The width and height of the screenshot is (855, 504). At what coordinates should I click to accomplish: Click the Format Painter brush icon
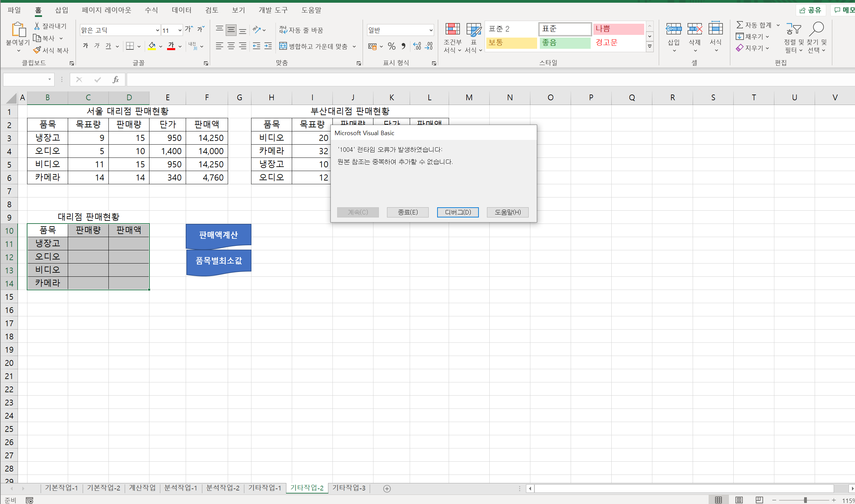37,50
